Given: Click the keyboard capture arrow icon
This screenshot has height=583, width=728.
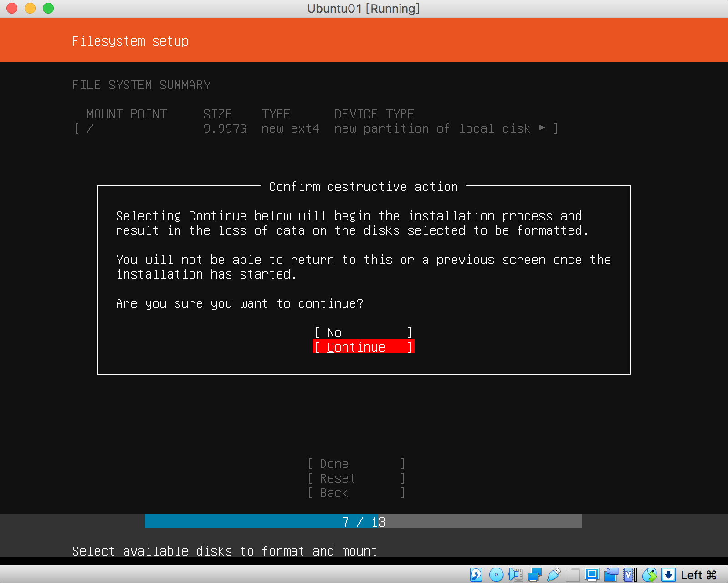Looking at the screenshot, I should click(x=668, y=575).
